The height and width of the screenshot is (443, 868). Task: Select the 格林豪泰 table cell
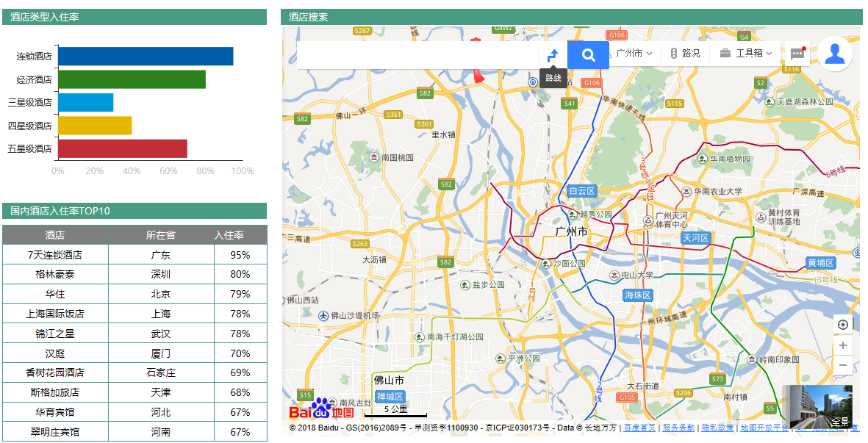pos(55,274)
